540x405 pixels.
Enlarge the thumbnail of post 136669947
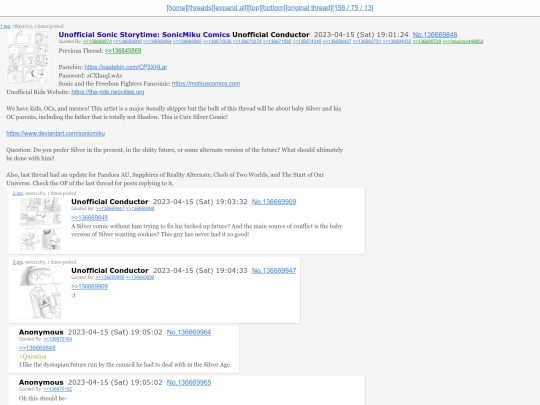(41, 293)
